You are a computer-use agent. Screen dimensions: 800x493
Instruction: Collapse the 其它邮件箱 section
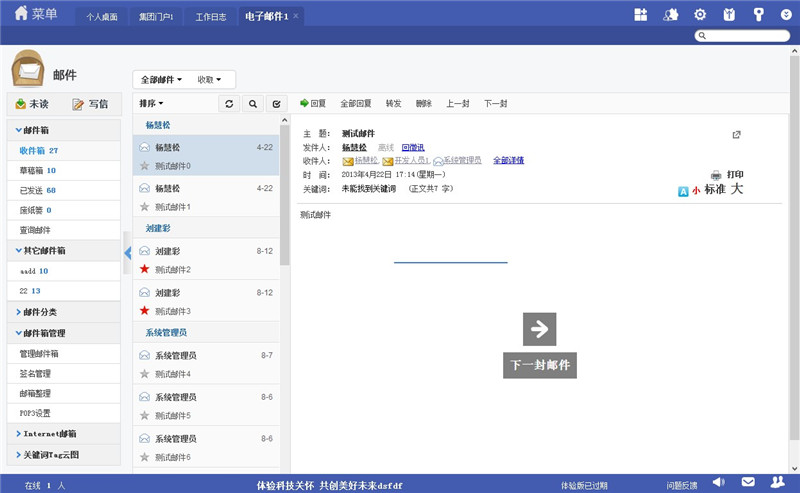[63, 251]
